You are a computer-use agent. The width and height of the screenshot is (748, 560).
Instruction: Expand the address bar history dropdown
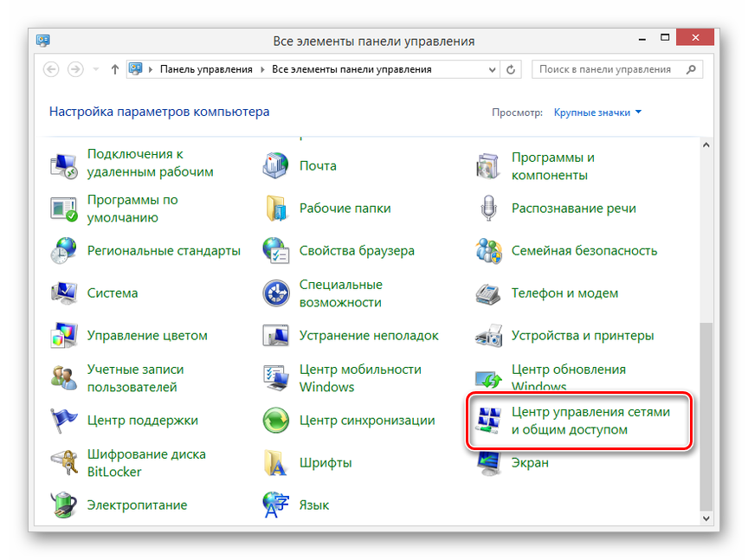pyautogui.click(x=492, y=69)
